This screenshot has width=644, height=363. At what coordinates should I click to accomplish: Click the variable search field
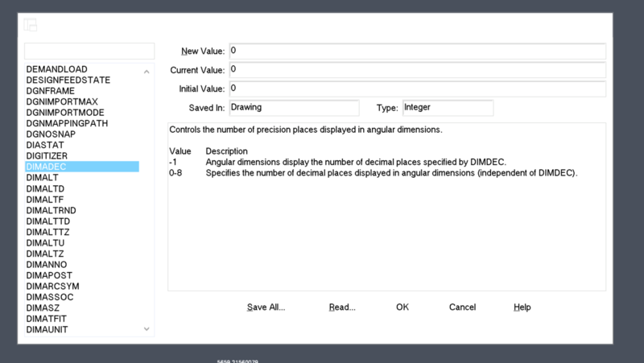tap(89, 52)
